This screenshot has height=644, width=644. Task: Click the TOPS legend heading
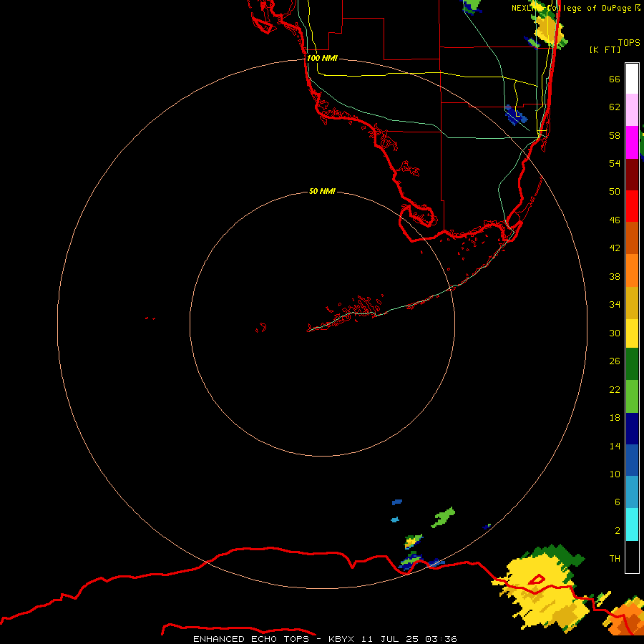(629, 43)
